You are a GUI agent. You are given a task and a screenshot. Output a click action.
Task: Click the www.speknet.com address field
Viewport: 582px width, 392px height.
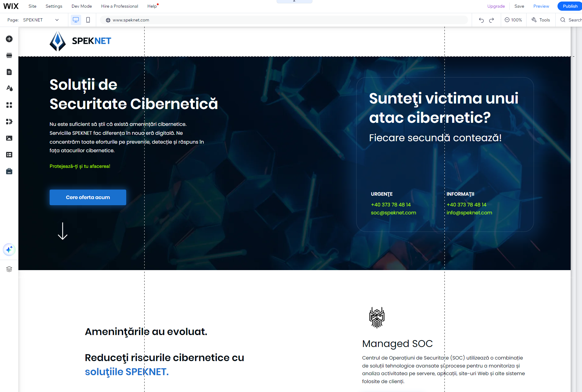(284, 20)
